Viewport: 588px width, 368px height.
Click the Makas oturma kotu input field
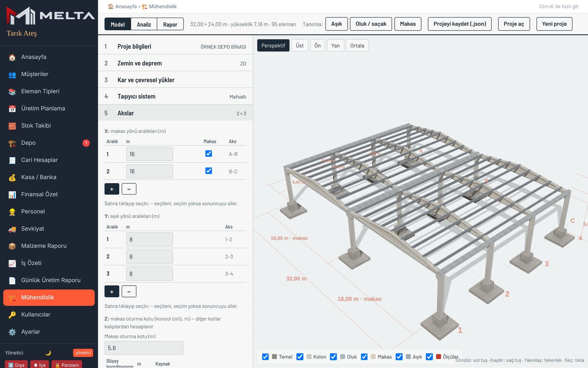[x=144, y=348]
